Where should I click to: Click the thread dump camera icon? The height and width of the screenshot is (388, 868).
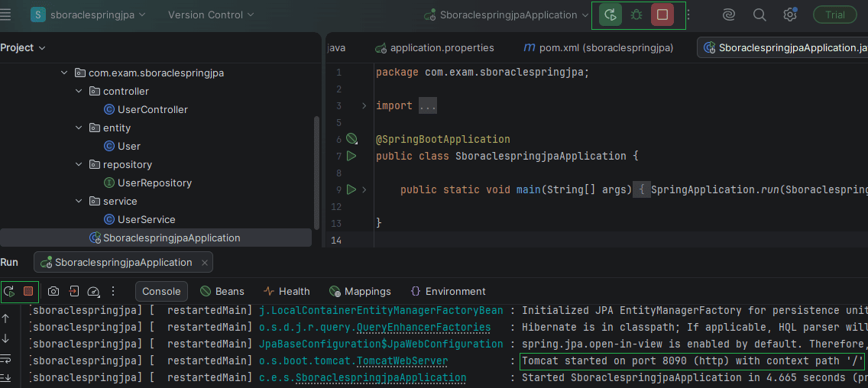[53, 291]
